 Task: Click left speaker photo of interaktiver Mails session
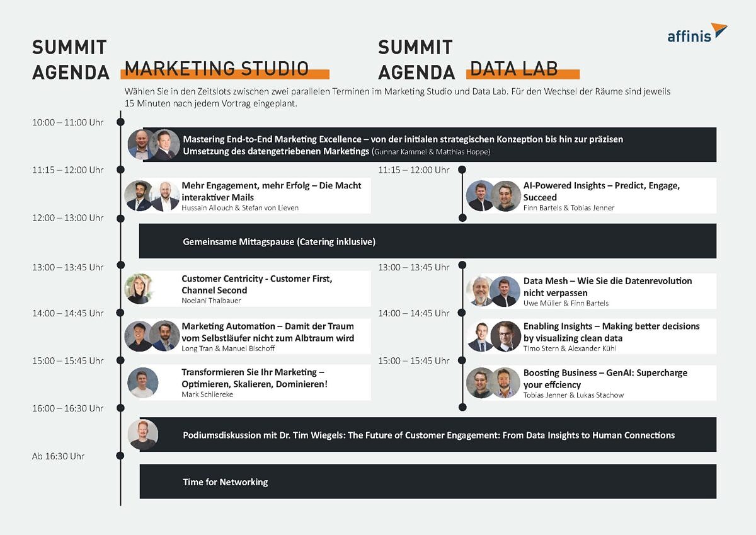click(x=139, y=196)
